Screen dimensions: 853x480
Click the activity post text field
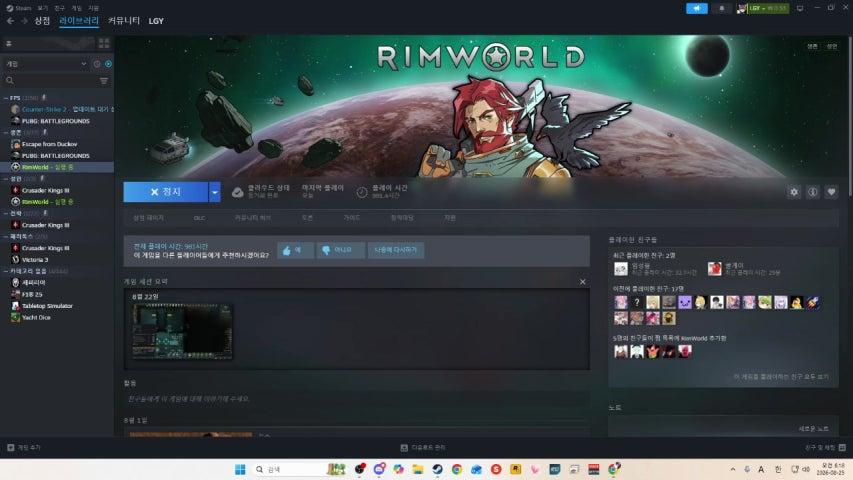point(357,399)
